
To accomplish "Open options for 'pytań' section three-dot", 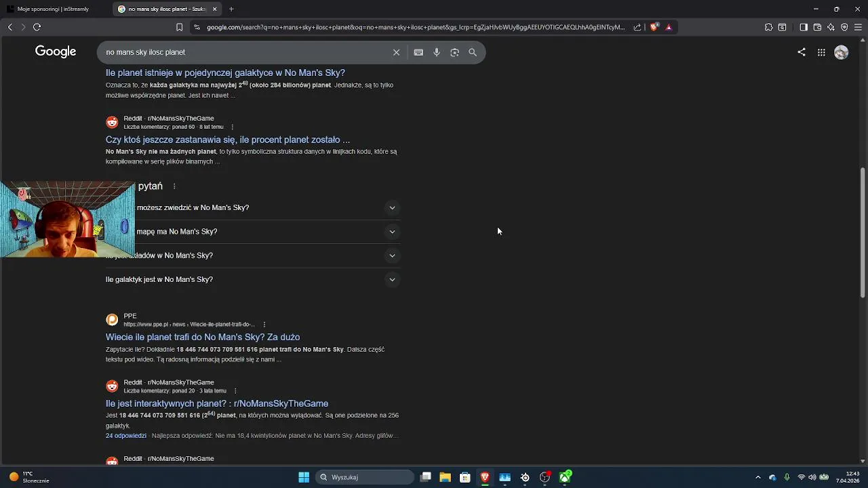I will (174, 186).
